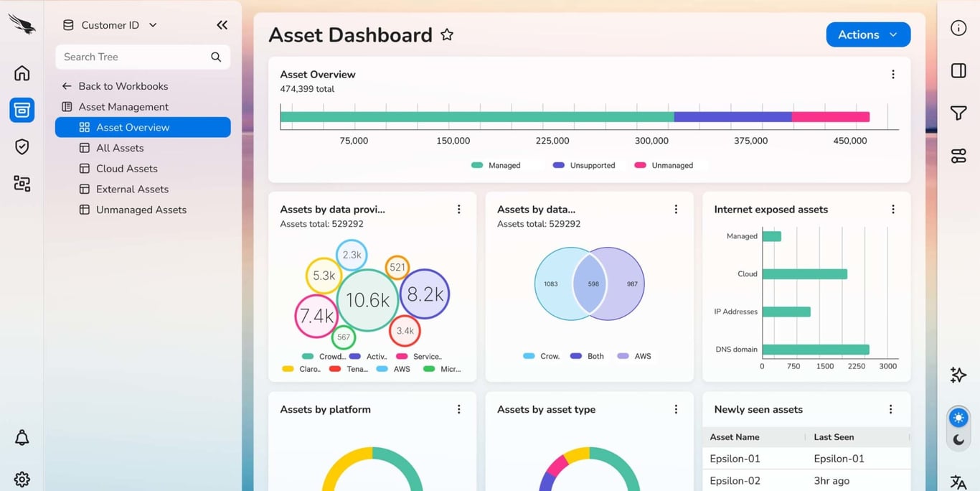Open notifications via the bell icon

click(22, 437)
